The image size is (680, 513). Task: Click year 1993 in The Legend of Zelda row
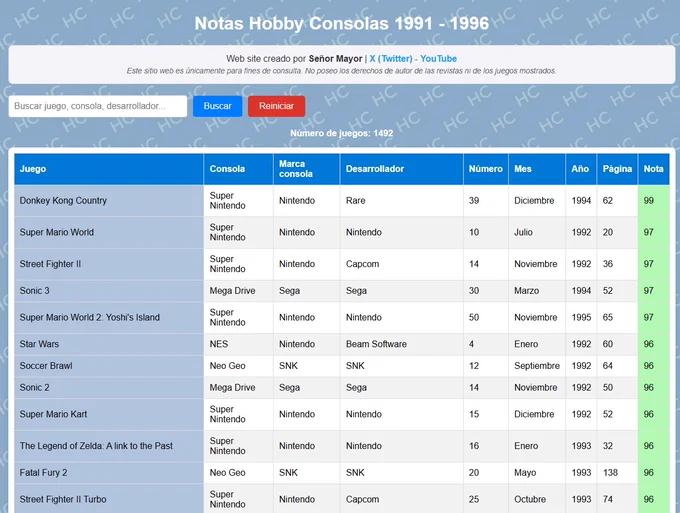pyautogui.click(x=581, y=446)
